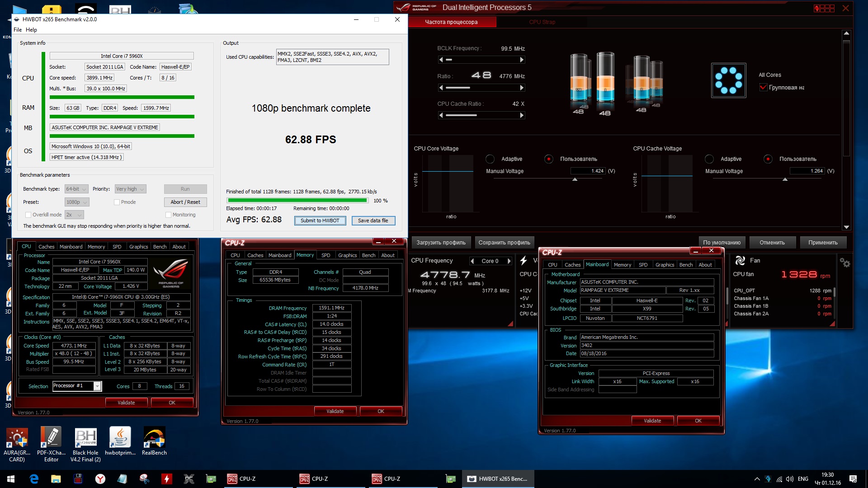Switch to next core in CPU Frequency
The height and width of the screenshot is (488, 868).
(509, 261)
